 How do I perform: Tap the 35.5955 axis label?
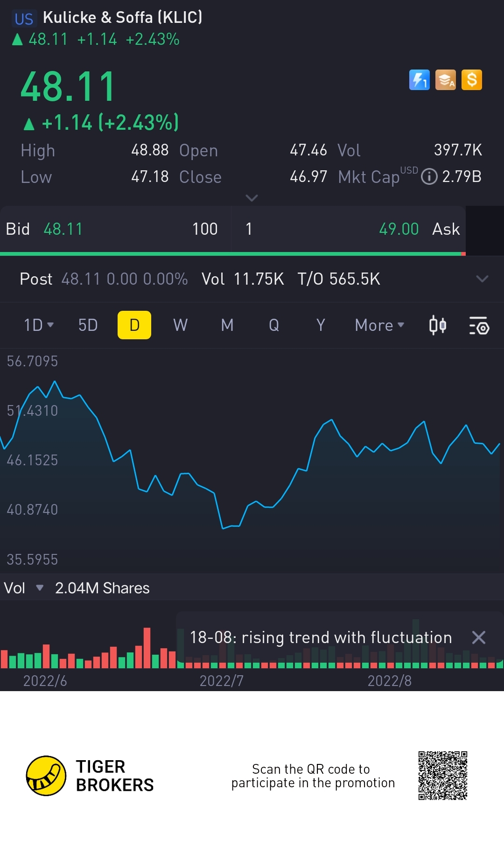point(32,560)
